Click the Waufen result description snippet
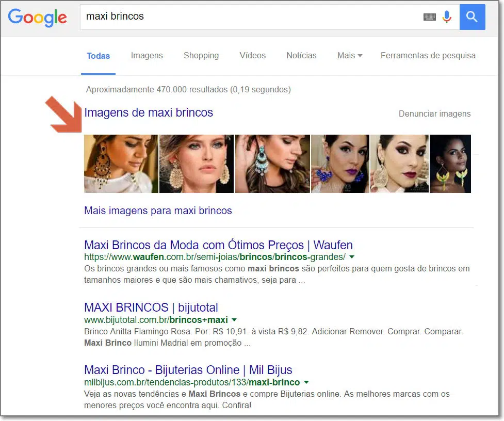The width and height of the screenshot is (504, 421). click(277, 274)
